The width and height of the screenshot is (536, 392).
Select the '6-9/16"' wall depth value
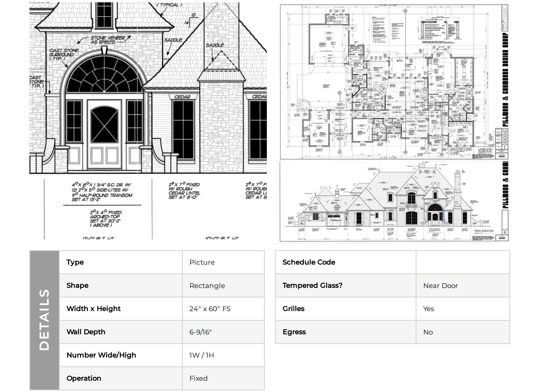[x=200, y=332]
